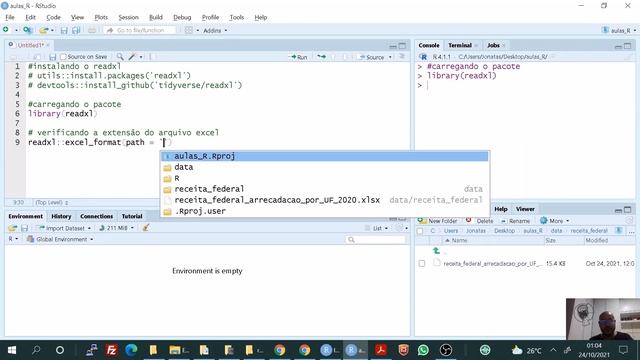Open the Session menu
Viewport: 640px width, 360px height.
pos(129,17)
